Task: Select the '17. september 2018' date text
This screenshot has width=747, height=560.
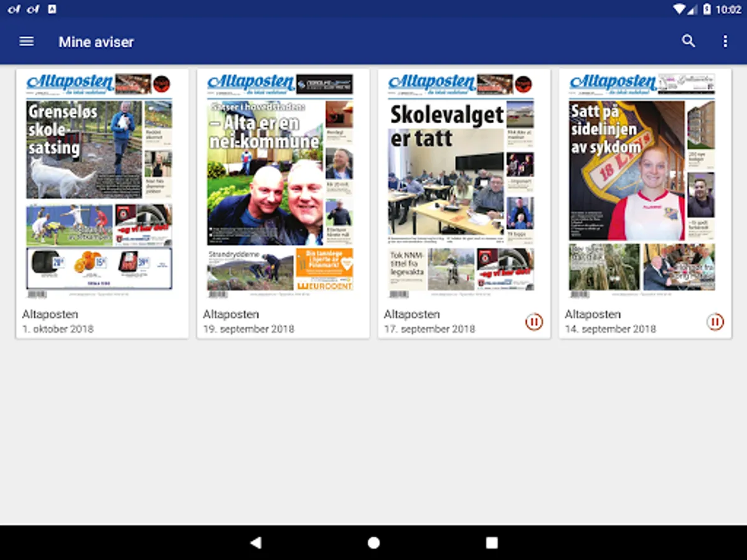Action: 430,329
